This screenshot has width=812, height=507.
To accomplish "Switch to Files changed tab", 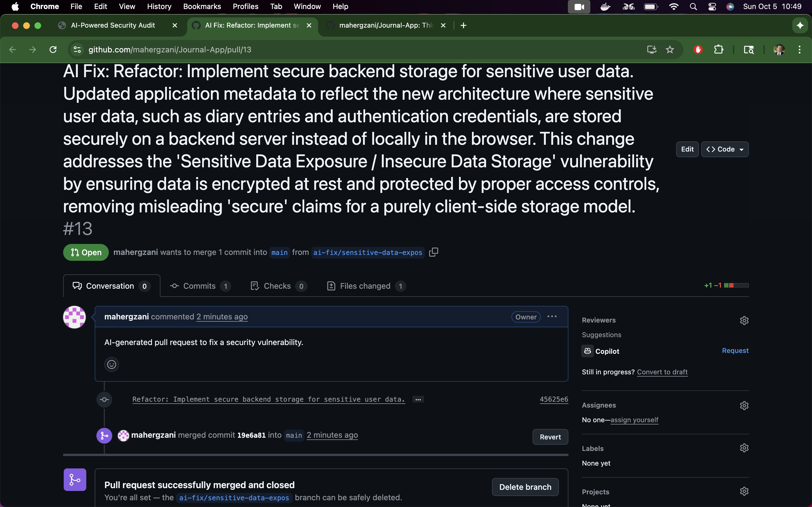I will [x=366, y=286].
